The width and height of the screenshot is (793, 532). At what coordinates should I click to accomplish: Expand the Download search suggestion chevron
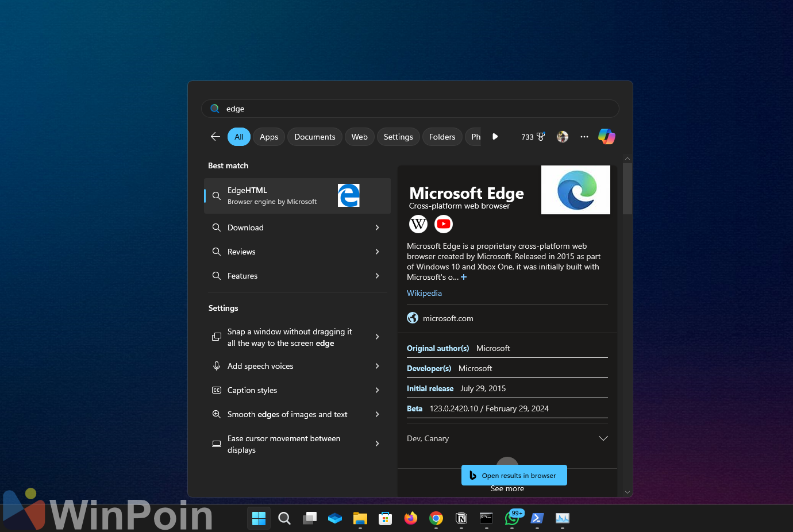coord(377,228)
